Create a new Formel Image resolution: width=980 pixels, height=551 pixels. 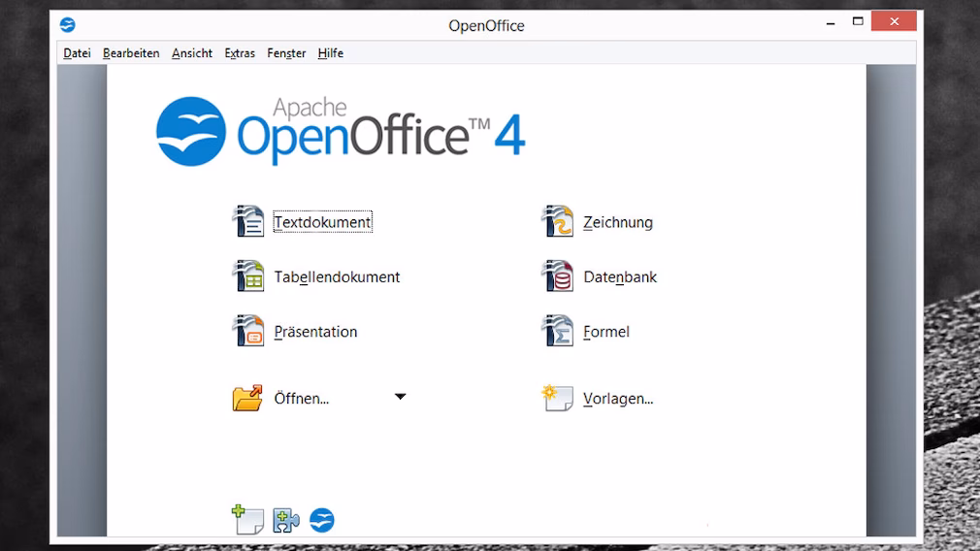(x=606, y=332)
